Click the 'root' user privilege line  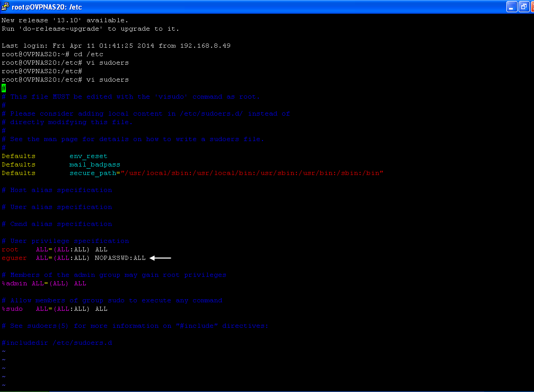tap(55, 250)
